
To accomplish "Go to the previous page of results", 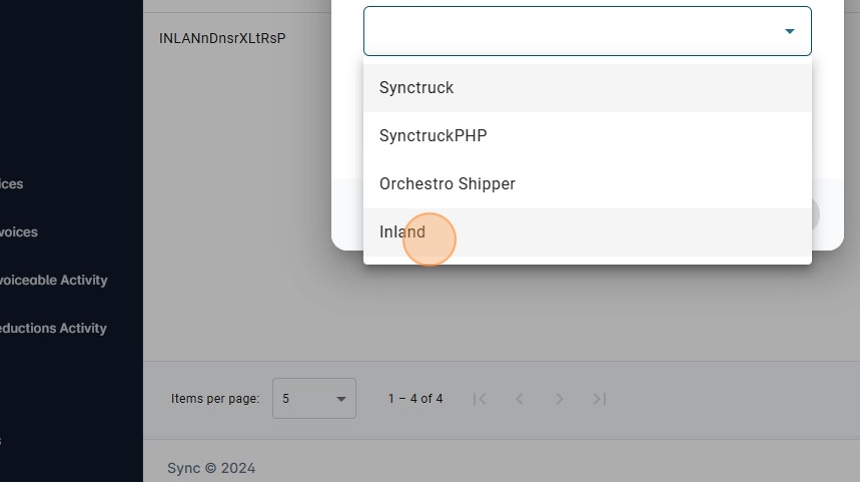I will click(520, 399).
